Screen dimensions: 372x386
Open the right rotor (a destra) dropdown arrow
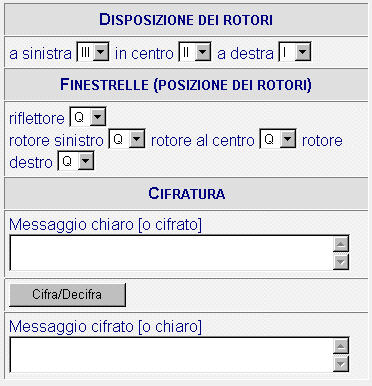point(303,52)
